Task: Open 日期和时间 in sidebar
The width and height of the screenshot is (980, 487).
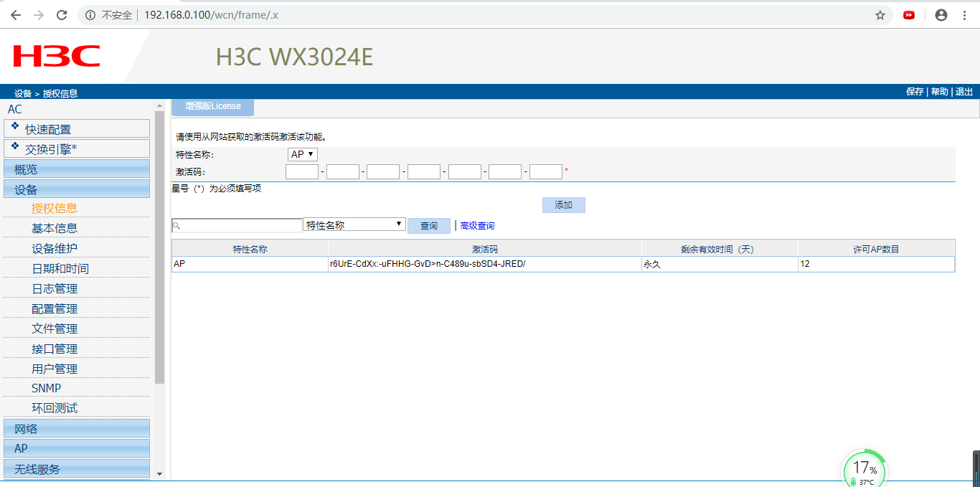Action: [60, 268]
